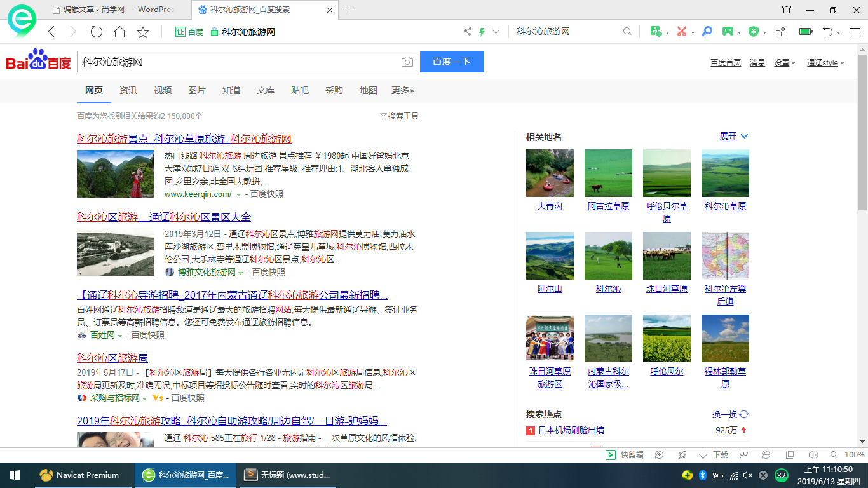Screen dimensions: 868x488
Task: Click the Windows Start button
Action: 16,475
